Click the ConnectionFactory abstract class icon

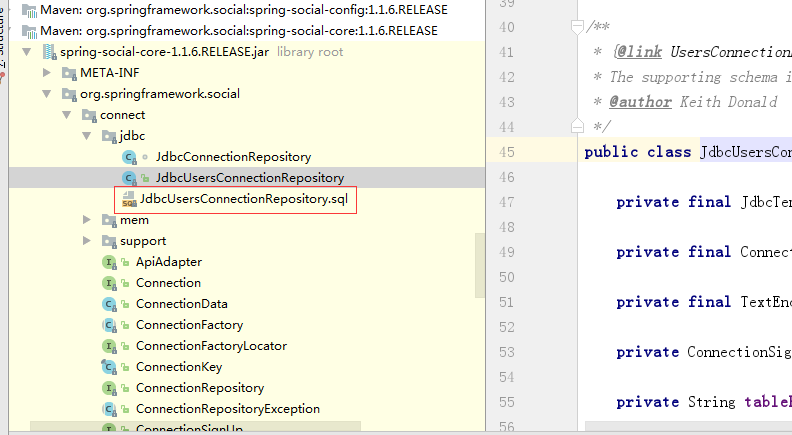pyautogui.click(x=109, y=325)
